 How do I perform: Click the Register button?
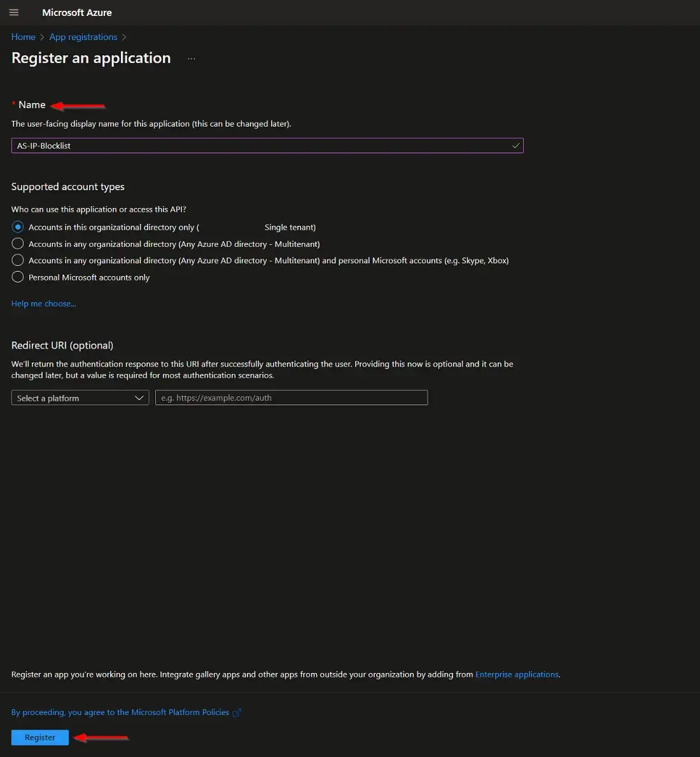tap(40, 737)
